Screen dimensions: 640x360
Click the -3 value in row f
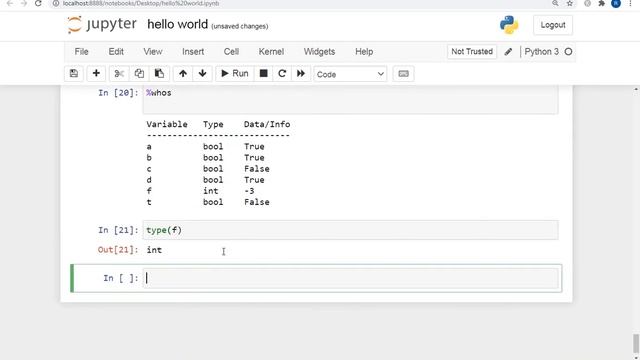point(249,191)
